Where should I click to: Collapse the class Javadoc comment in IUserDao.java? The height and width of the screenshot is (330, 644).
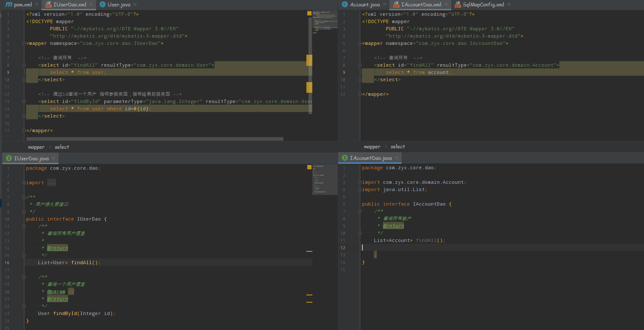(x=24, y=197)
